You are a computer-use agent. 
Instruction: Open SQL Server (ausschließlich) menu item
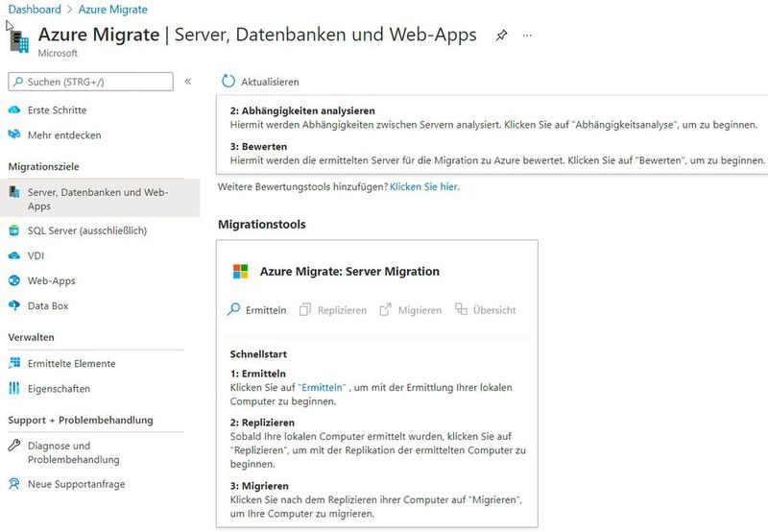click(x=87, y=230)
